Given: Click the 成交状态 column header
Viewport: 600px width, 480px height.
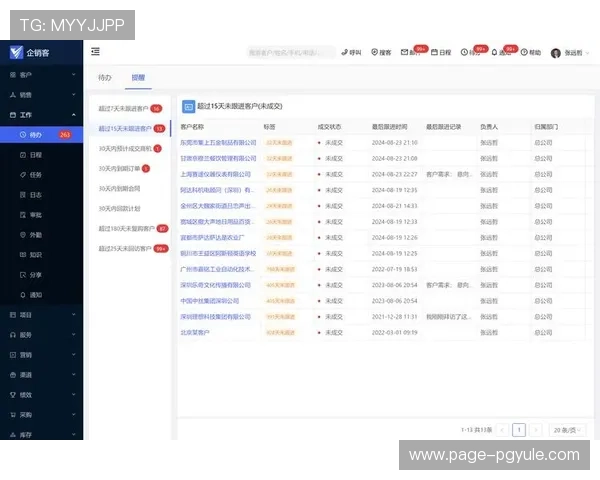Looking at the screenshot, I should [329, 127].
